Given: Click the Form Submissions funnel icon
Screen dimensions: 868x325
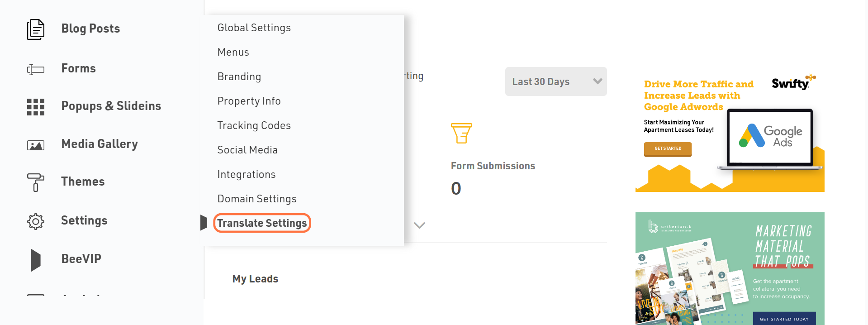Looking at the screenshot, I should [x=461, y=133].
